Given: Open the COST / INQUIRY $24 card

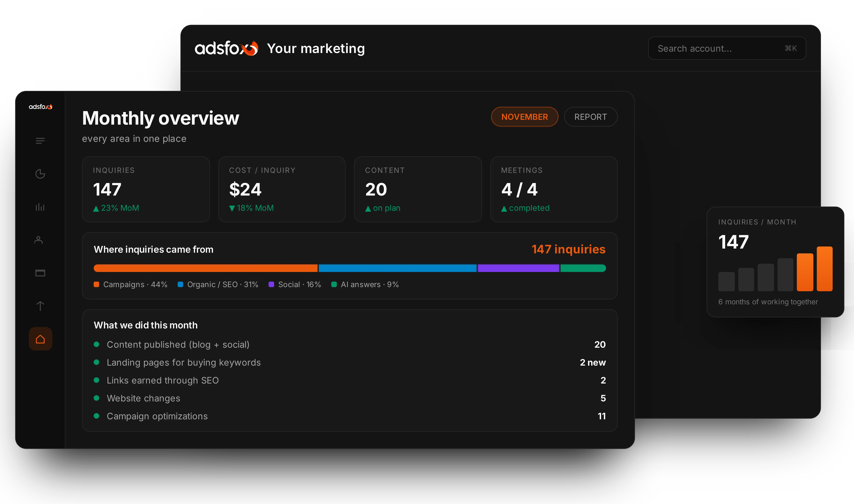Looking at the screenshot, I should pos(282,189).
